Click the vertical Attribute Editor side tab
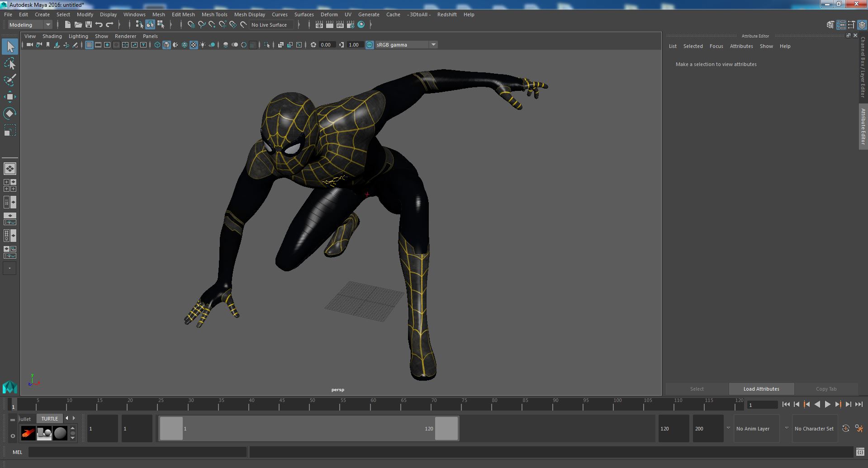Screen dimensions: 868x468 pos(863,127)
